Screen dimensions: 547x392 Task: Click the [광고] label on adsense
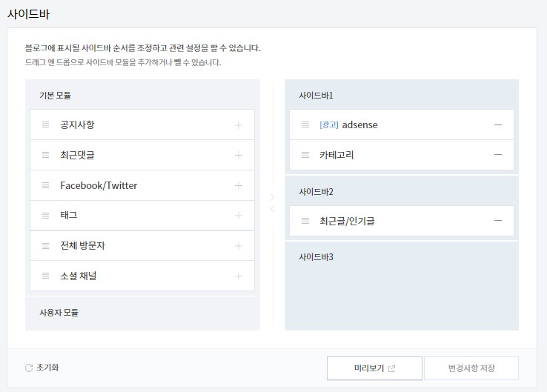coord(329,124)
